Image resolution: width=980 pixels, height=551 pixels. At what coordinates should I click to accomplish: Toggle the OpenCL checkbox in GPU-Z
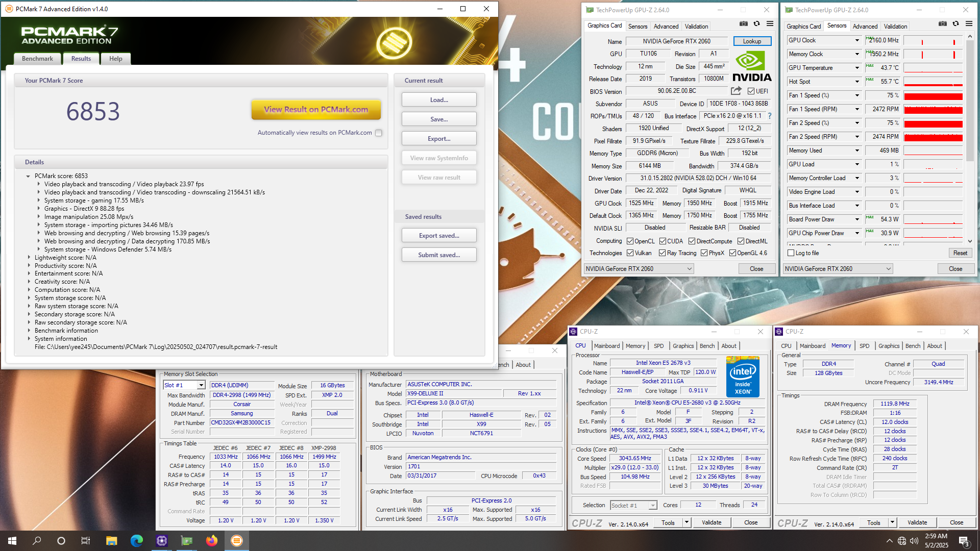[x=630, y=241]
